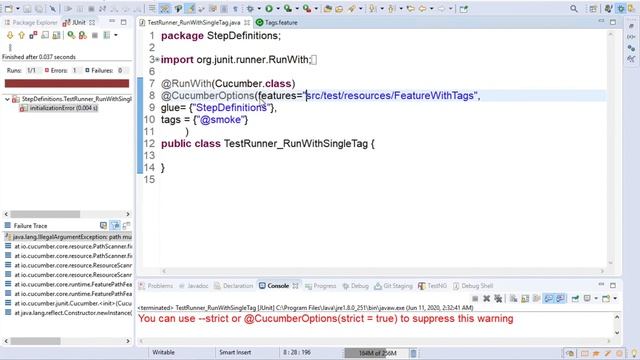
Task: Click the Coverage run toolbar icon
Action: 288,9
